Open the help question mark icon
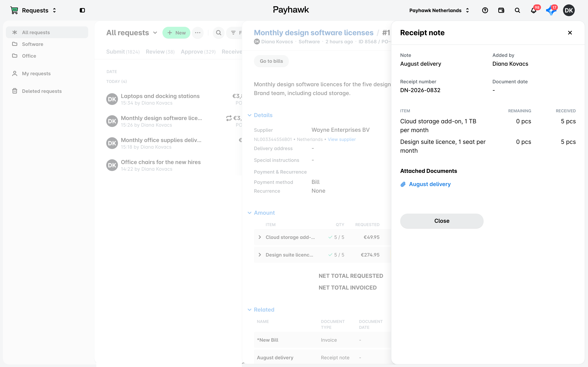The width and height of the screenshot is (588, 367). pyautogui.click(x=485, y=10)
